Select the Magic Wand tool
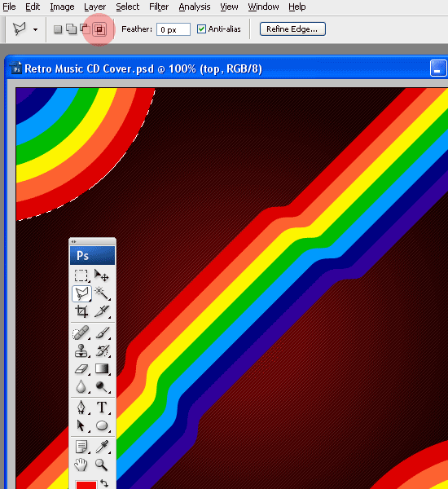Screen dimensions: 448x489 pos(102,293)
